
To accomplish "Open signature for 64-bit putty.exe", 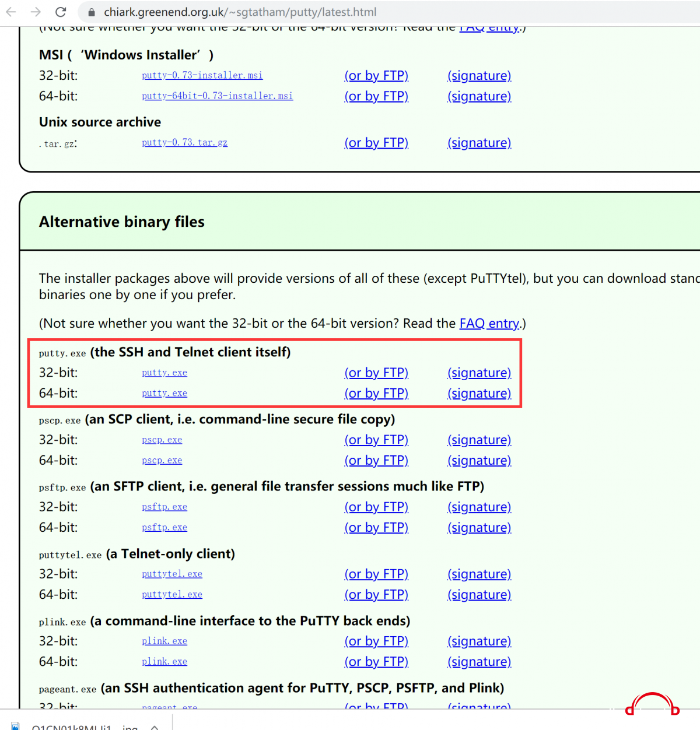I will pos(480,394).
